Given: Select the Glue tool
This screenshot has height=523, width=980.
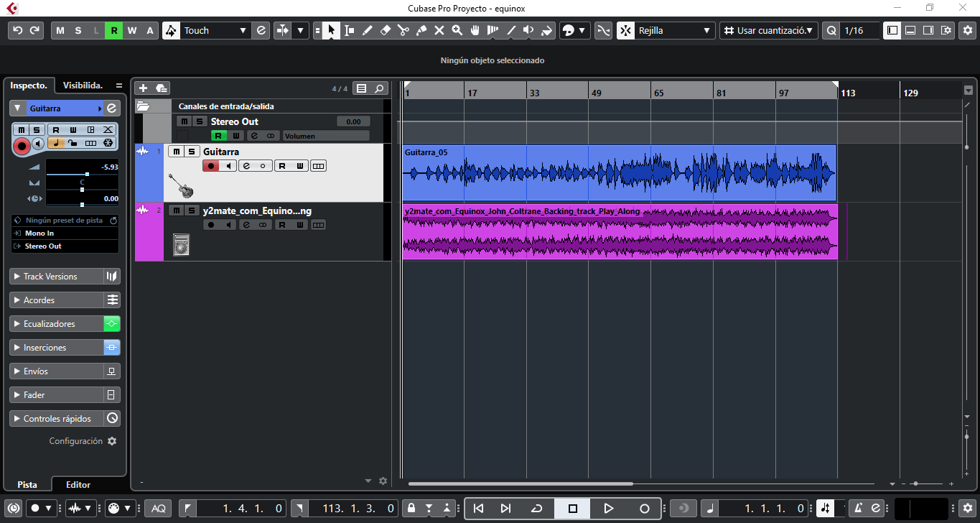Looking at the screenshot, I should pos(421,30).
